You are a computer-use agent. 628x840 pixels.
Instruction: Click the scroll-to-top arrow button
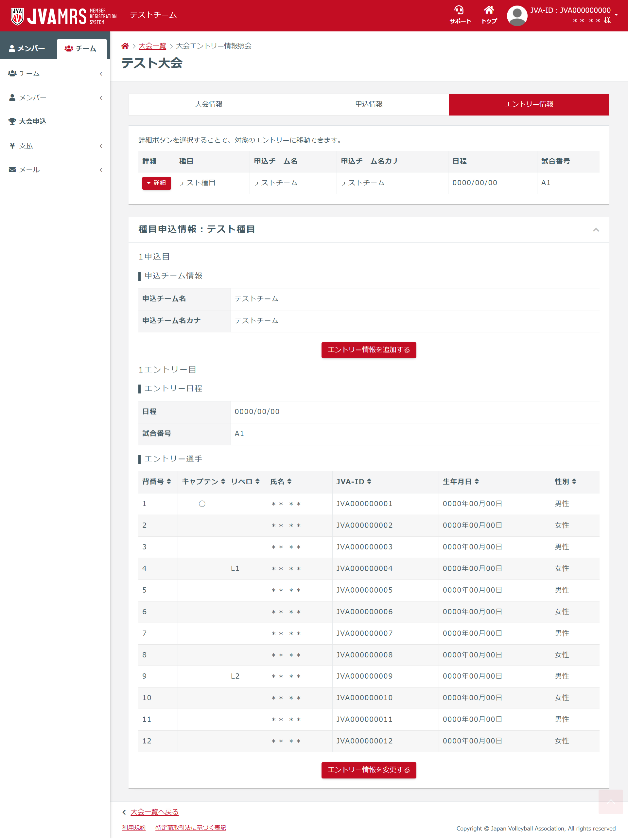point(611,802)
